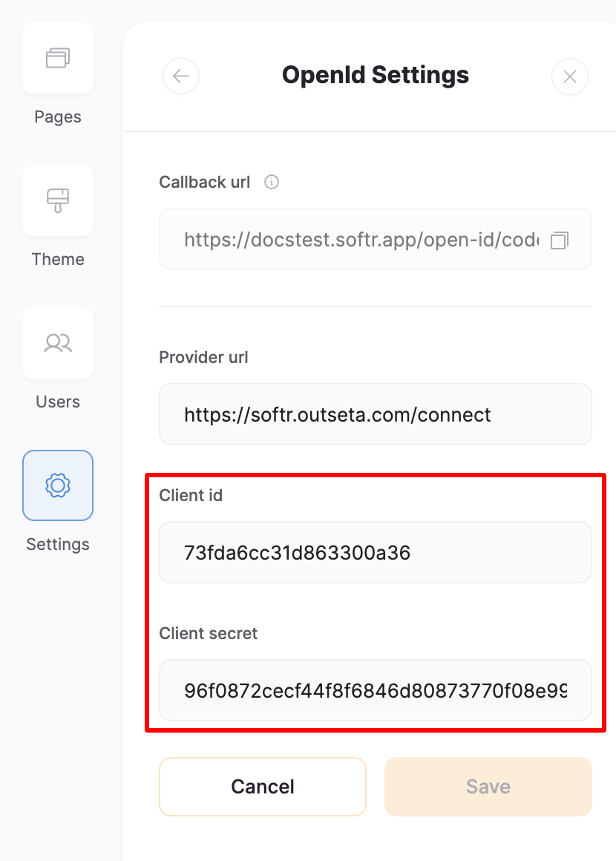Copy the Callback url using the copy icon
Screen dimensions: 616x861
pyautogui.click(x=560, y=239)
